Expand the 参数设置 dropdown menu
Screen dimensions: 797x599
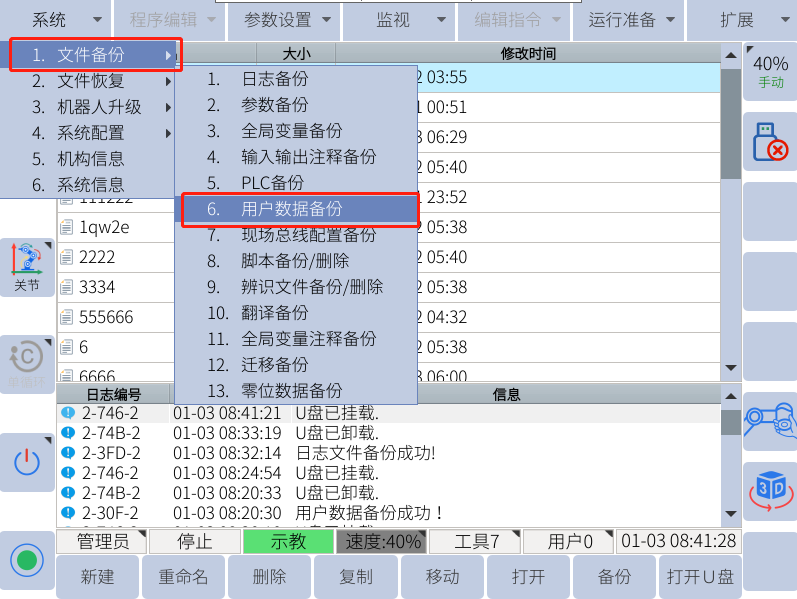pyautogui.click(x=285, y=20)
